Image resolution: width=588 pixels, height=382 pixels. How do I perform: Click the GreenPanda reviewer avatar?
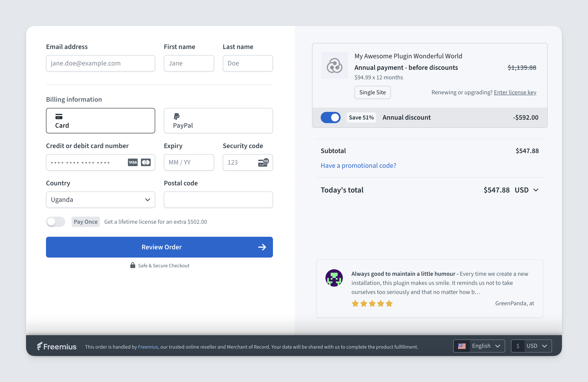pyautogui.click(x=334, y=278)
